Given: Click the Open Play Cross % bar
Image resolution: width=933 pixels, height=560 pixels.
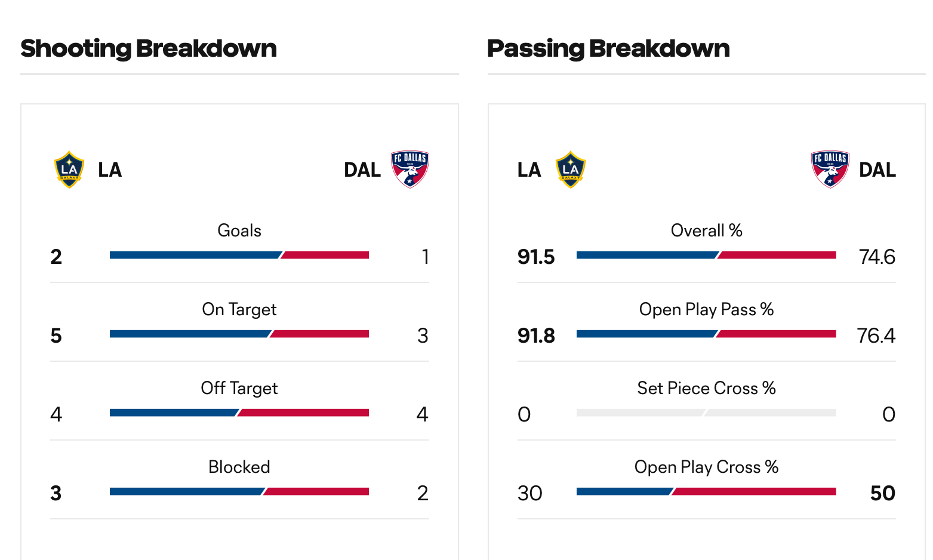Looking at the screenshot, I should tap(706, 492).
